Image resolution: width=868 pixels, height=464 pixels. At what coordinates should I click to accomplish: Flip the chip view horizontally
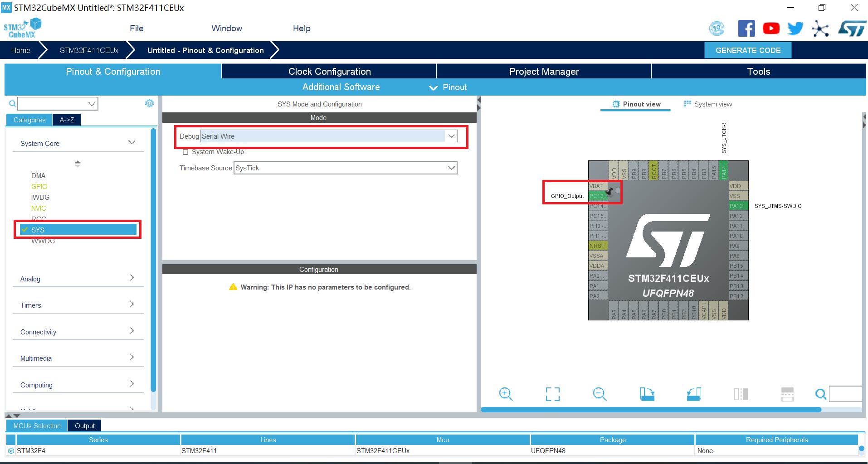[741, 394]
